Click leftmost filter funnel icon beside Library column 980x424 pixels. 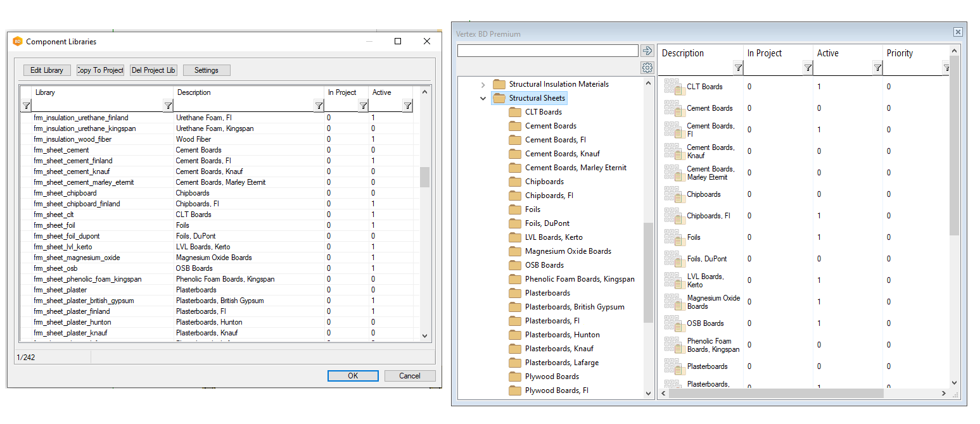tap(26, 106)
